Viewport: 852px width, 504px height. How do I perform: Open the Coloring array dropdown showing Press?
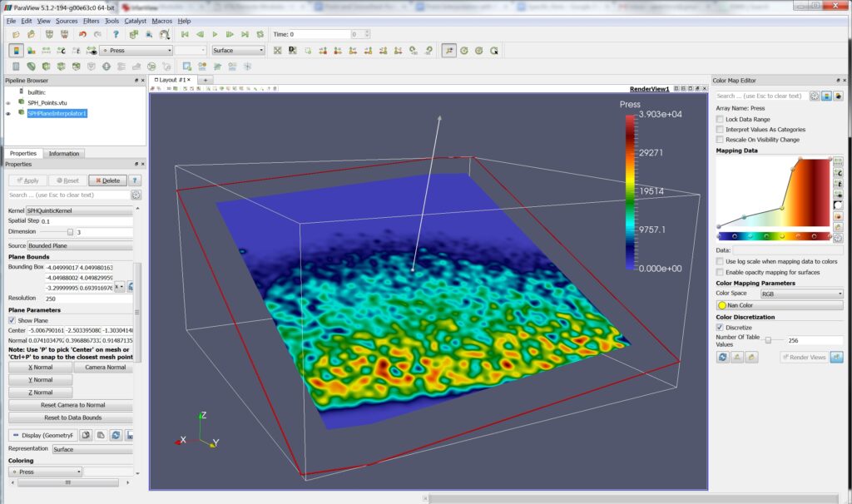click(x=45, y=472)
